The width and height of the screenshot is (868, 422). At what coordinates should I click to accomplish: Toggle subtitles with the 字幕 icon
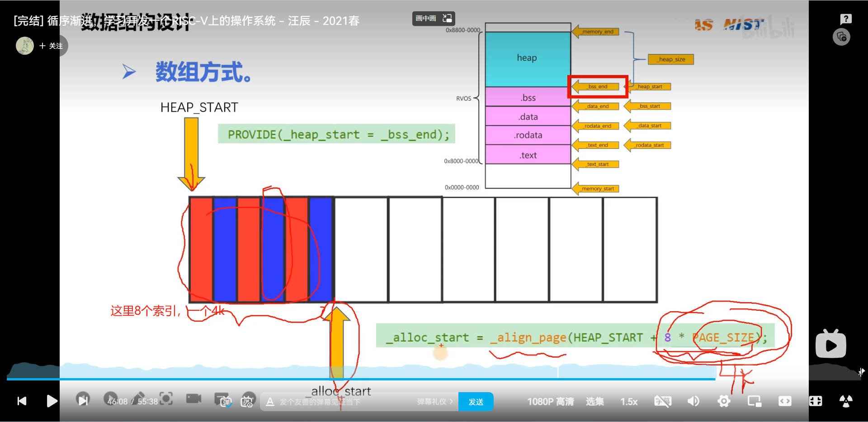pyautogui.click(x=663, y=401)
